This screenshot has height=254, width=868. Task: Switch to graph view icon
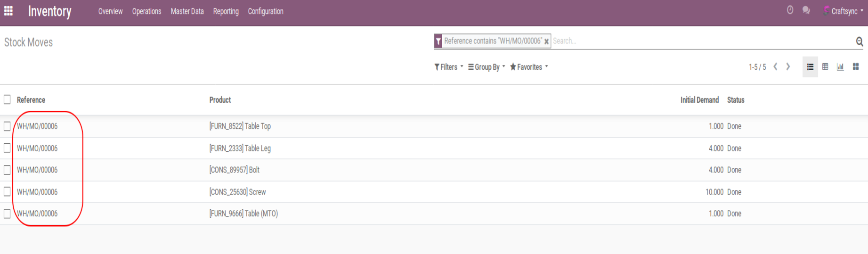[840, 67]
